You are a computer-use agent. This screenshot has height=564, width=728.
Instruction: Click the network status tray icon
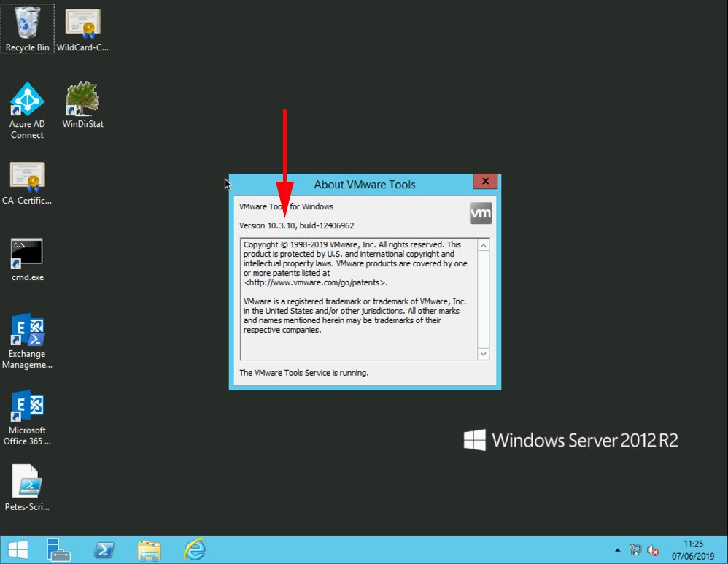635,551
